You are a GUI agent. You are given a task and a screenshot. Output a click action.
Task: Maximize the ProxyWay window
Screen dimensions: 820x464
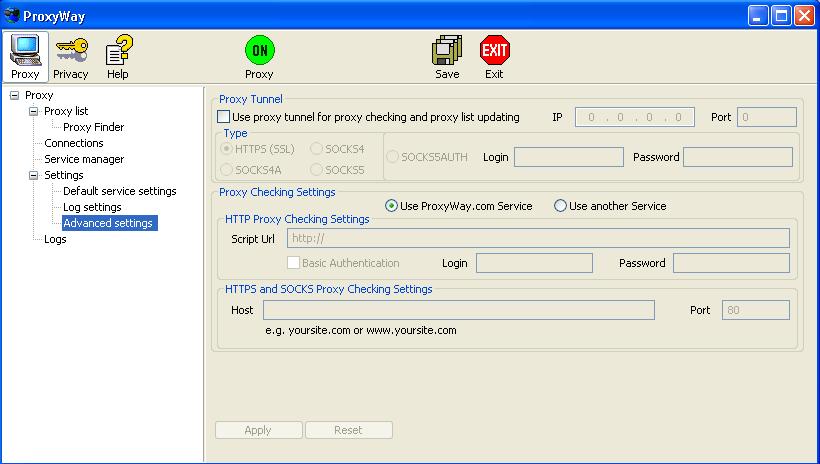tap(781, 16)
